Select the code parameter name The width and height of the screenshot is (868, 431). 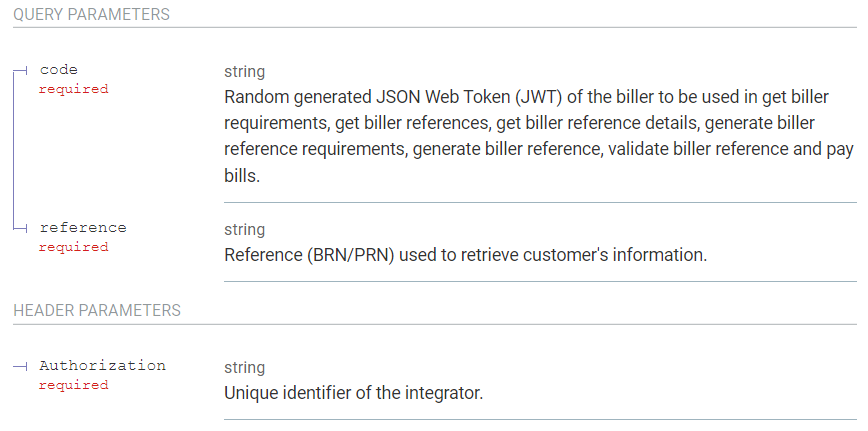click(x=59, y=70)
